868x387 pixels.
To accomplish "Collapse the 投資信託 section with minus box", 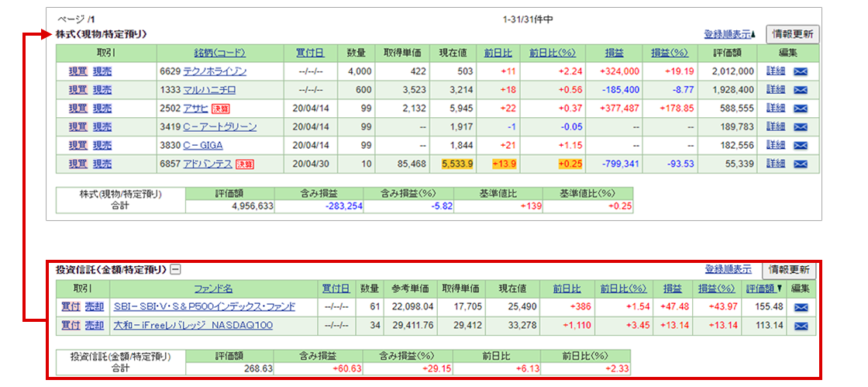I will (176, 270).
